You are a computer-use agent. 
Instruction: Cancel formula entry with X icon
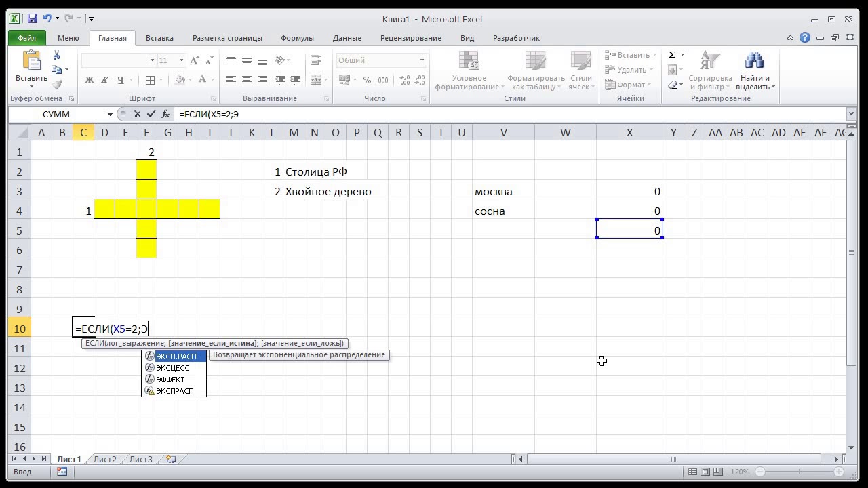point(138,114)
